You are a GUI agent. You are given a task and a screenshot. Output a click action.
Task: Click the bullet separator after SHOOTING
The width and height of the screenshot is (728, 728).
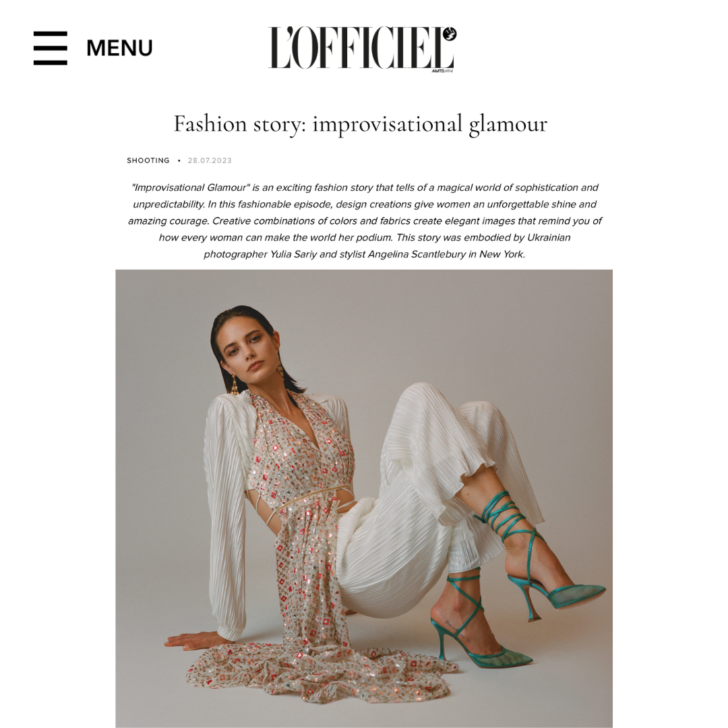point(179,160)
